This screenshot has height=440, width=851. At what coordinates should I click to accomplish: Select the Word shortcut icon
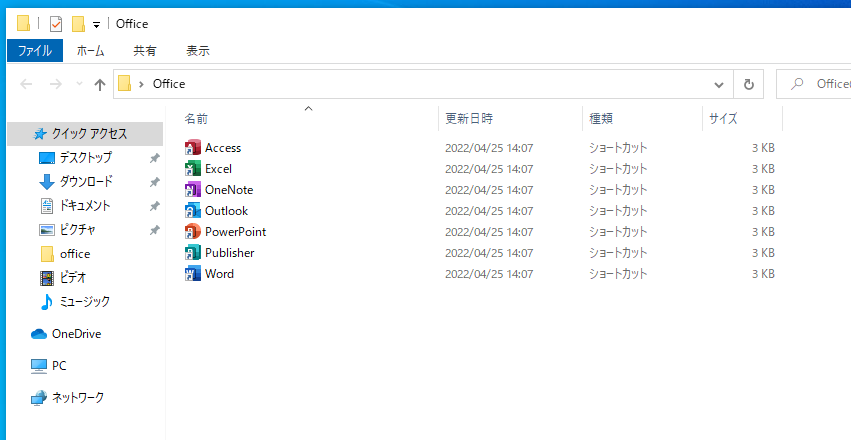point(193,273)
